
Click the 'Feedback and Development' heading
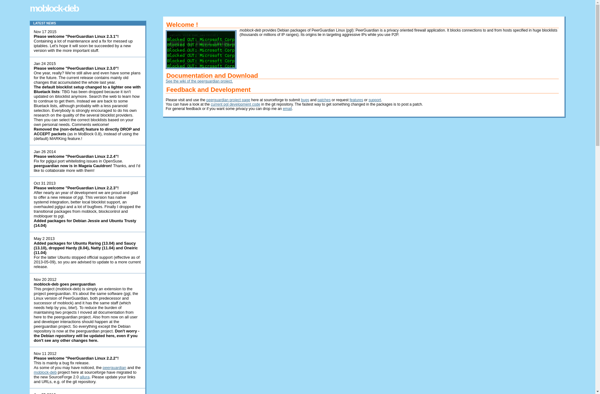click(209, 90)
